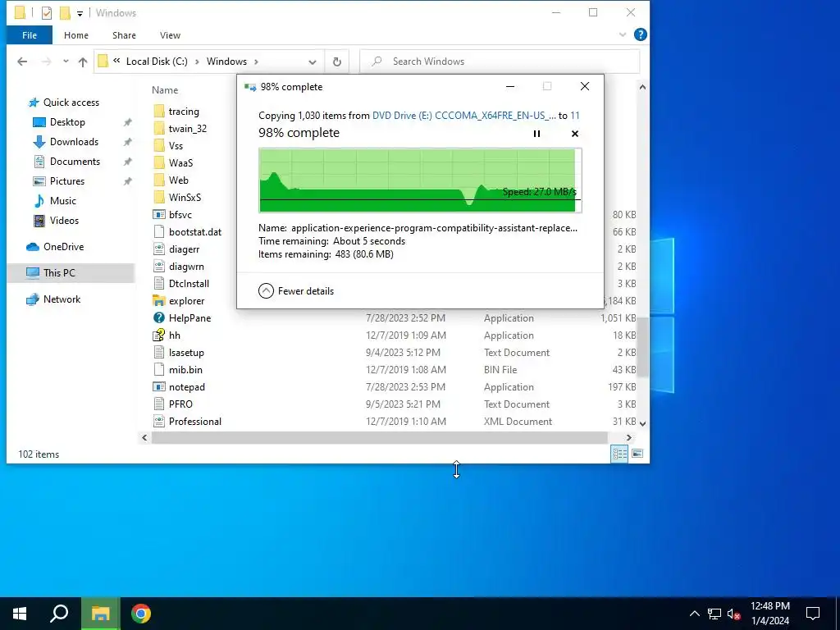This screenshot has height=630, width=840.
Task: Click the copy speed progress graph
Action: [420, 180]
